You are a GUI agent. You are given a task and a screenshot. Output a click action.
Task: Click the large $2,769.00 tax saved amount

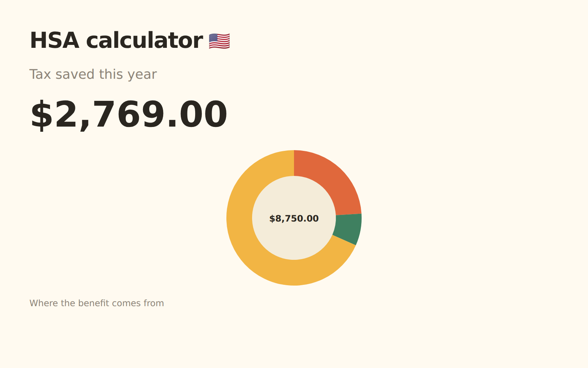(129, 115)
